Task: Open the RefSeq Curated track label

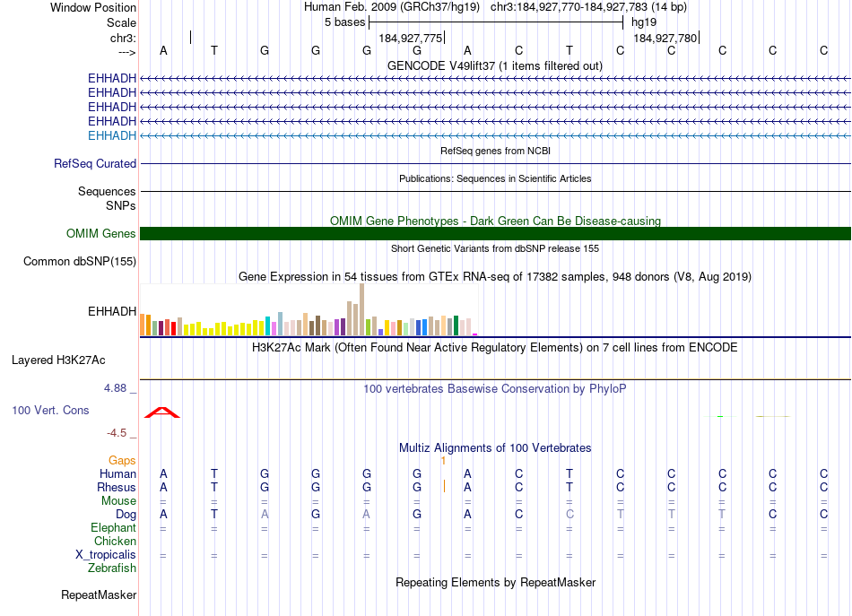Action: pos(95,164)
